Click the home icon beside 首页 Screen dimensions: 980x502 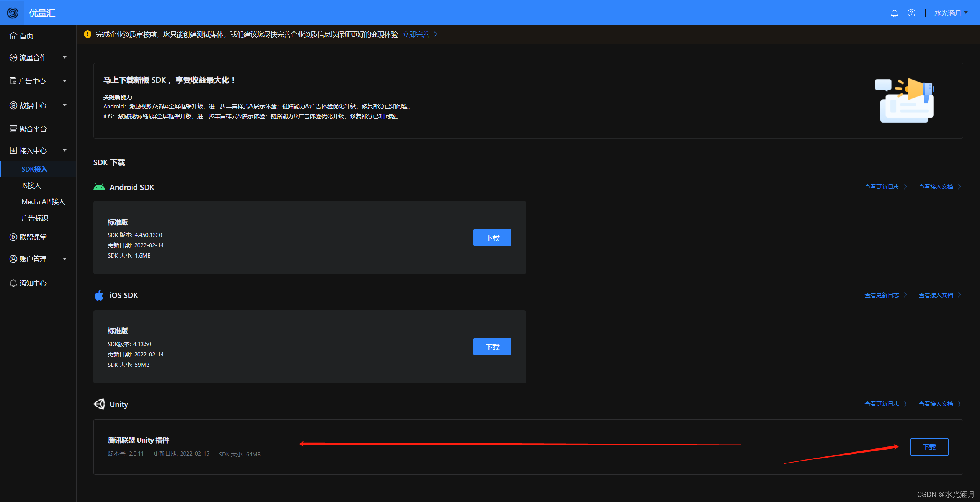(13, 36)
